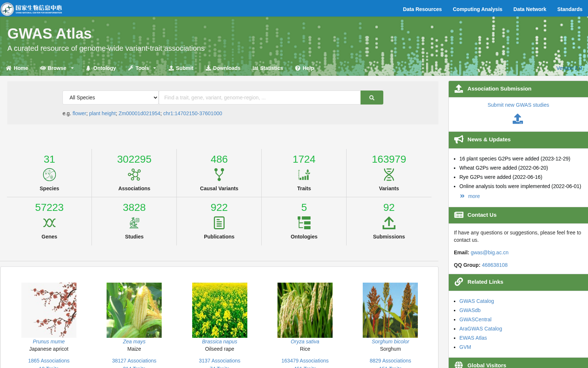Open 38127 Associations for Maize
The width and height of the screenshot is (588, 368).
tap(134, 361)
